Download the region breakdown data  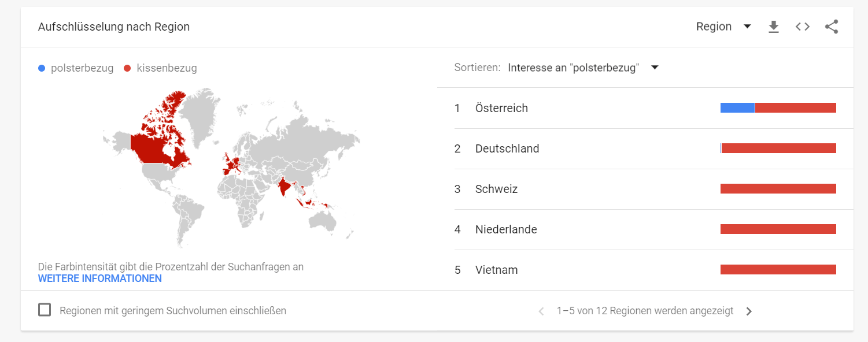[x=774, y=27]
